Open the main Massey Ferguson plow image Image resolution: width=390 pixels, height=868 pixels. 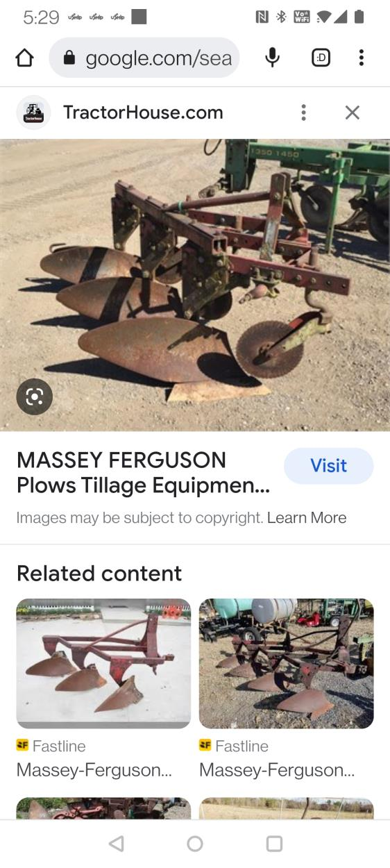(x=195, y=285)
